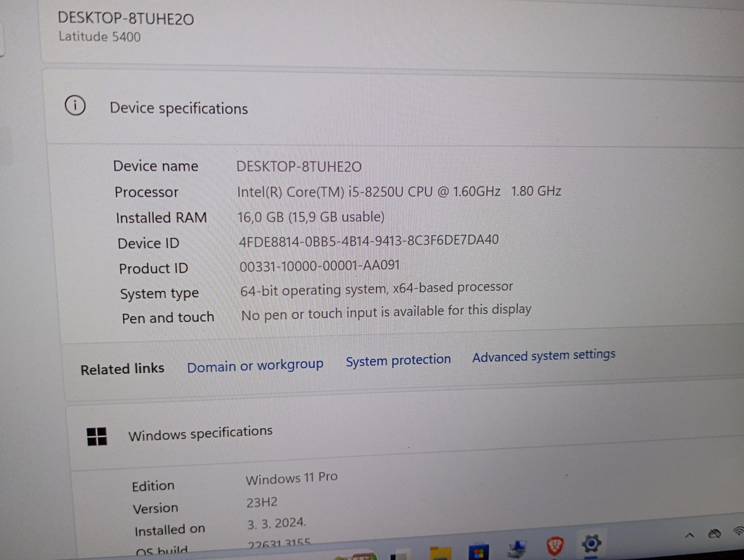Image resolution: width=744 pixels, height=560 pixels.
Task: Open File Explorer folder icon in the taskbar
Action: (440, 553)
